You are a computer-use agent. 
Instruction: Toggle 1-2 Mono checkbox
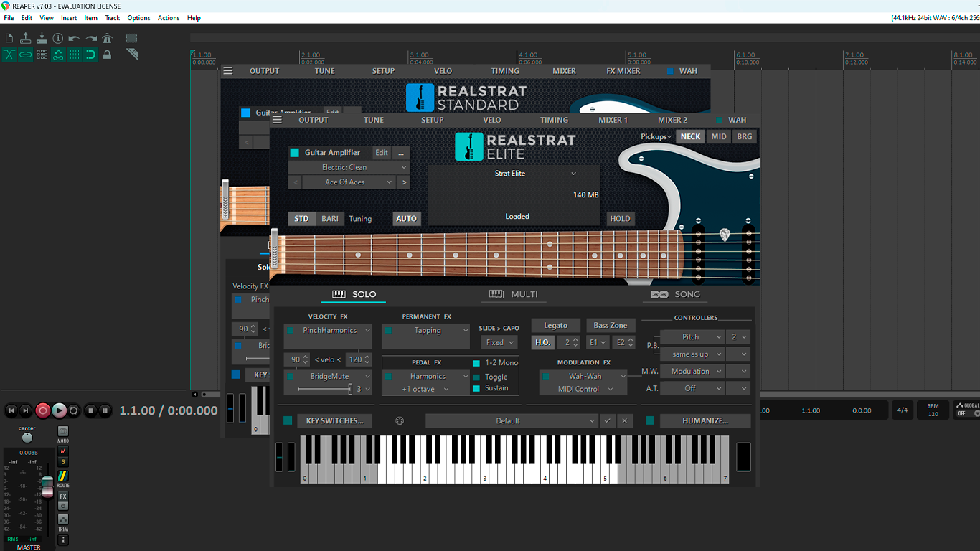point(476,363)
